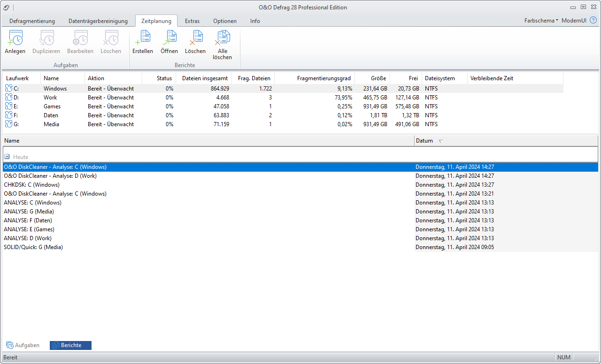
Task: Click drive icon for G: row
Action: pos(8,124)
